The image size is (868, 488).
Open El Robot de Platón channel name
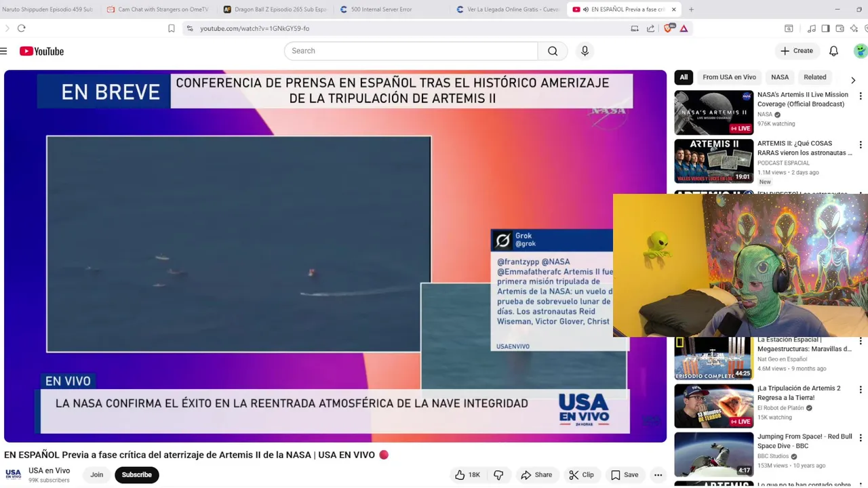781,408
